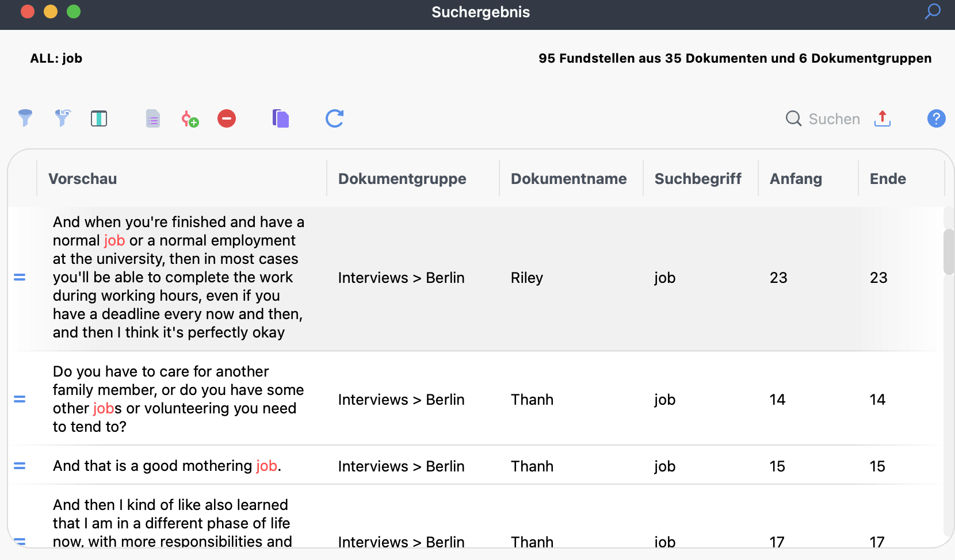
Task: Select the Riley document name cell
Action: pyautogui.click(x=526, y=278)
